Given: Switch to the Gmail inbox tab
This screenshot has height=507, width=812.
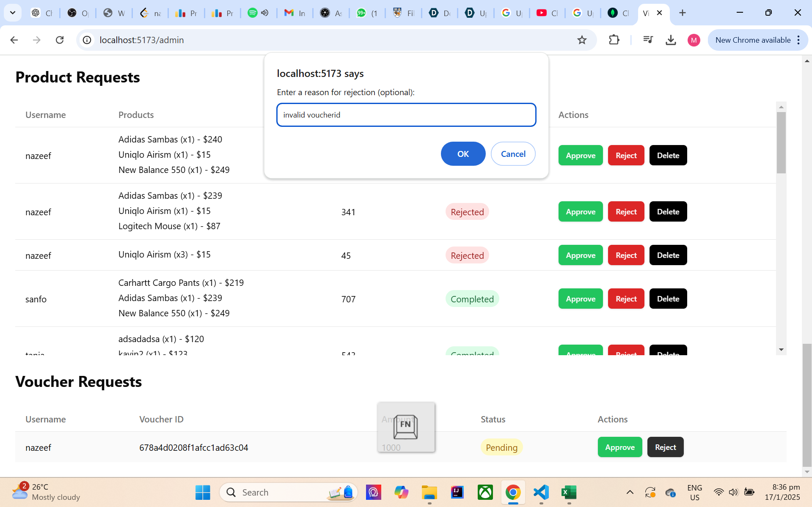Looking at the screenshot, I should pyautogui.click(x=295, y=13).
